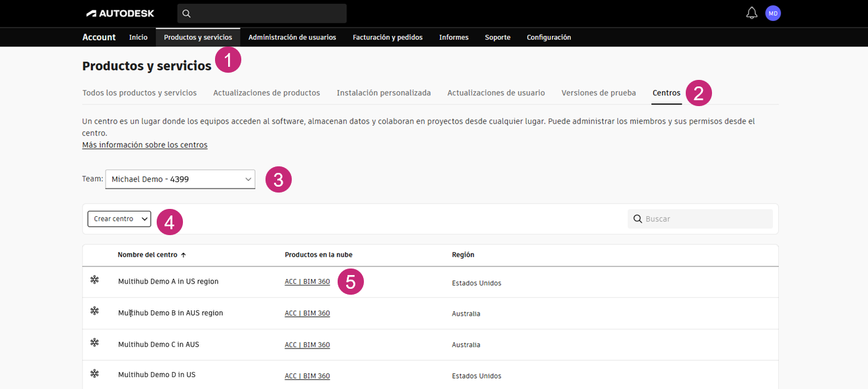Open Configuración menu item

pyautogui.click(x=549, y=37)
